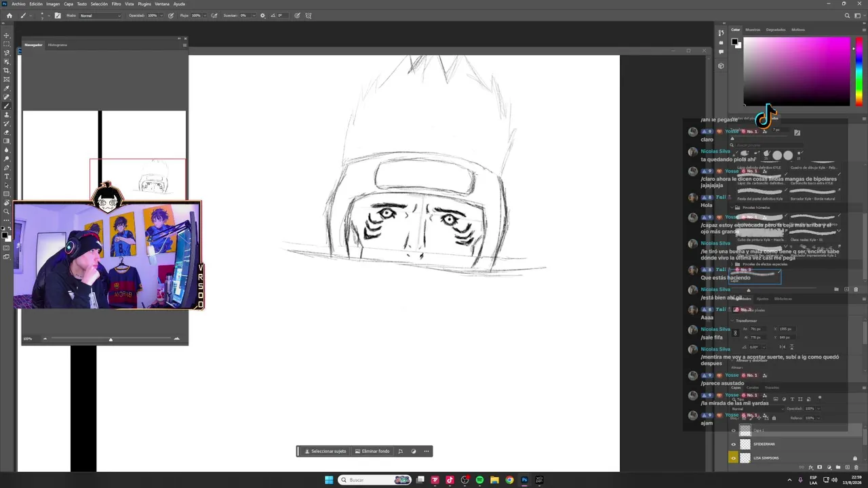Image resolution: width=868 pixels, height=488 pixels.
Task: Toggle visibility of LISA SIMPSONS layer
Action: 733,458
